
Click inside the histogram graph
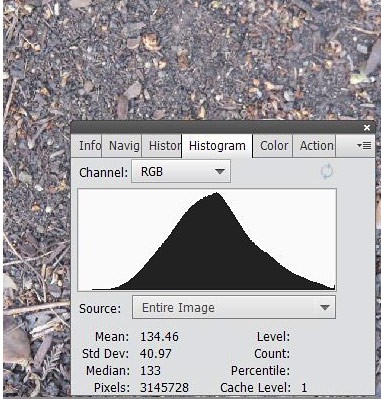207,240
